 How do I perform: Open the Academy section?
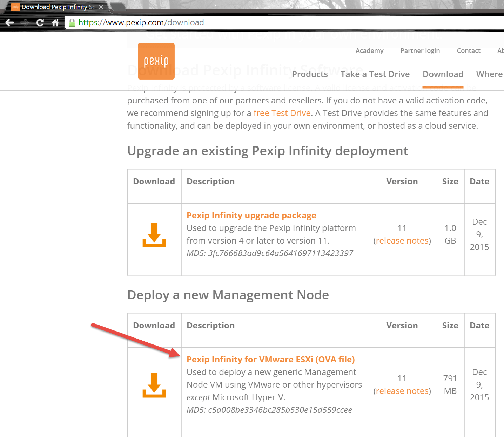point(369,50)
